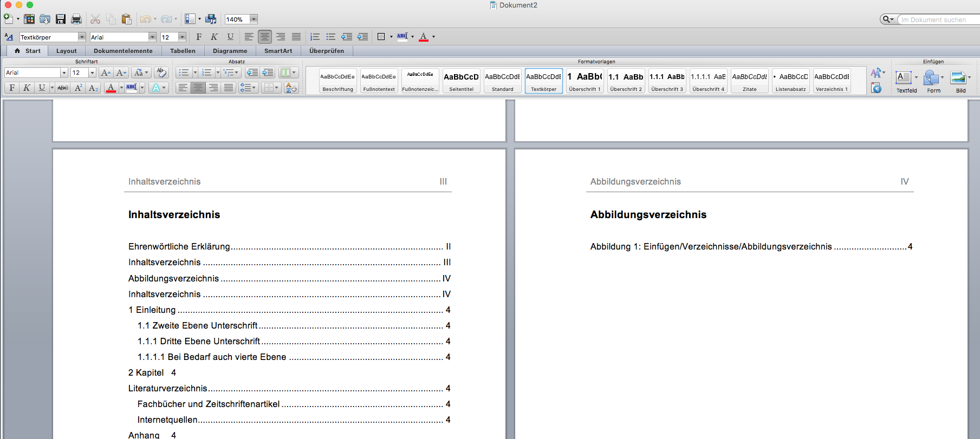Click the decrease font size icon in Schriftart

121,73
